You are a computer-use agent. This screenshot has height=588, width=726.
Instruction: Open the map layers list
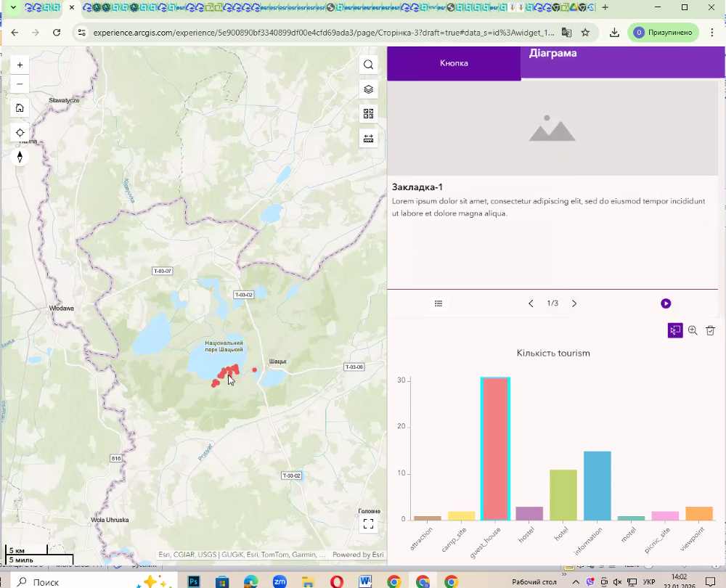[x=368, y=89]
